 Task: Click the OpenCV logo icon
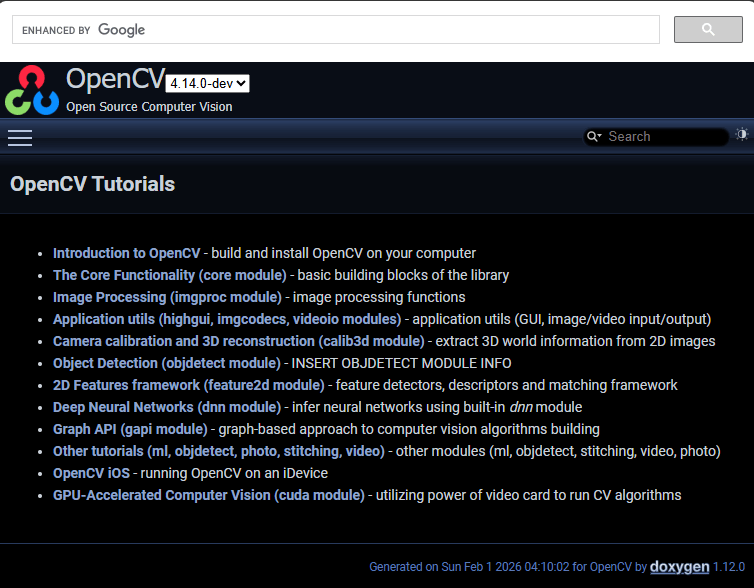click(x=32, y=90)
